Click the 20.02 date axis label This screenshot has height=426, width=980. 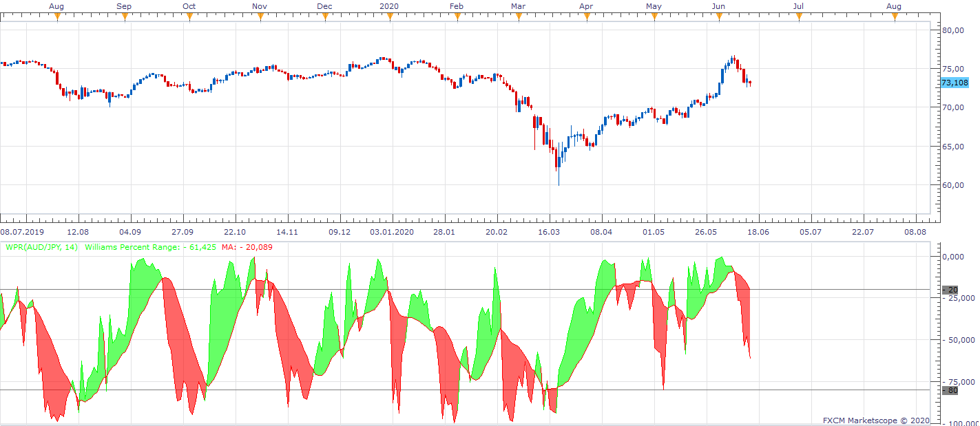point(497,232)
